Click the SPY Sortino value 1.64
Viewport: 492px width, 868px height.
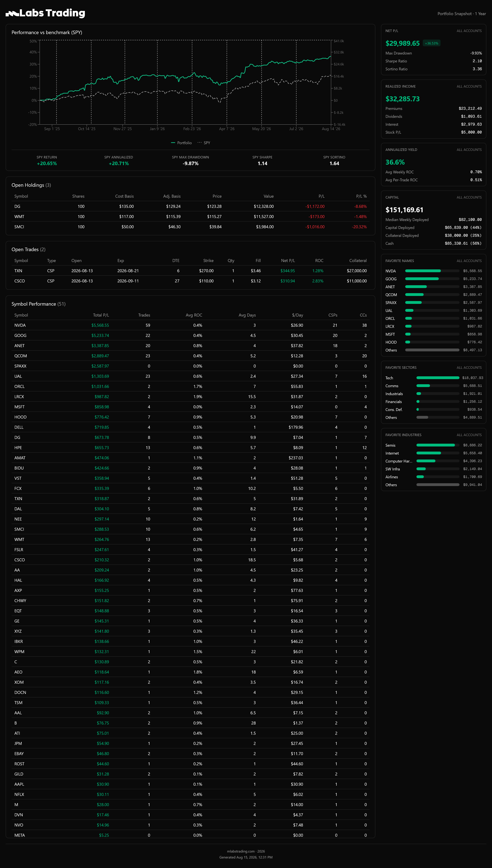[335, 164]
